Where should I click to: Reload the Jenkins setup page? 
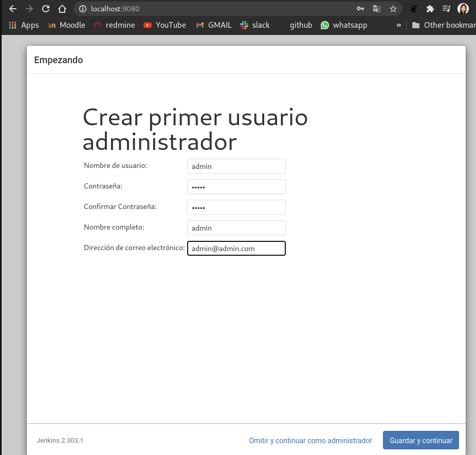click(x=46, y=9)
